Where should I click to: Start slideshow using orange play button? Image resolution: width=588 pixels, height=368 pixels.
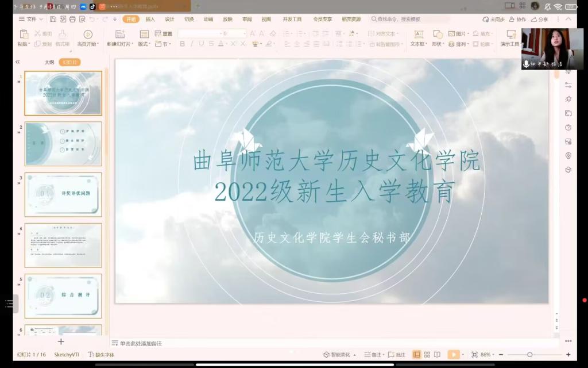pos(454,355)
